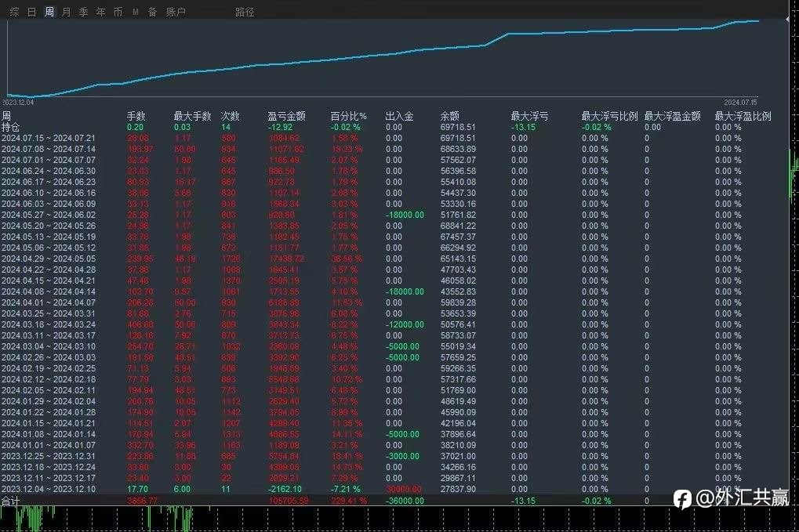Select week 2024.06.17 ~ 2024.06.23
The image size is (799, 532).
point(48,182)
